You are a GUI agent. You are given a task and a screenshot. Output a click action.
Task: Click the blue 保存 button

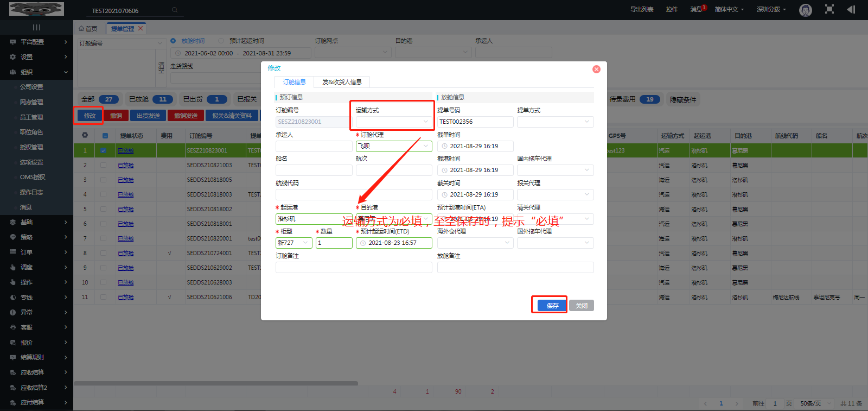tap(552, 306)
